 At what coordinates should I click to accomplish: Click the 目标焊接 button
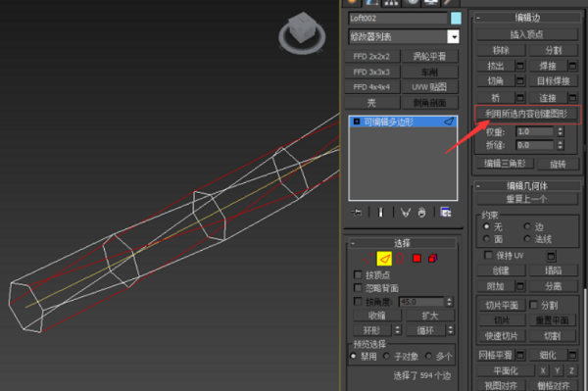click(x=553, y=81)
